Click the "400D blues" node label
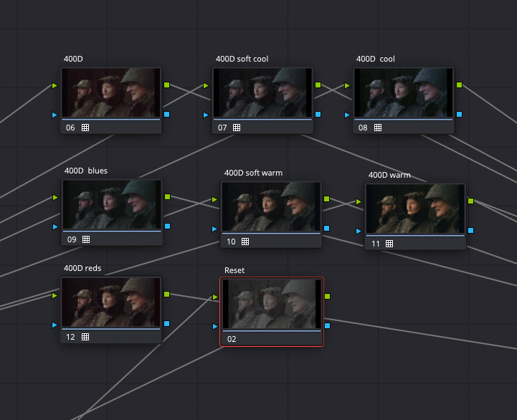 [85, 171]
